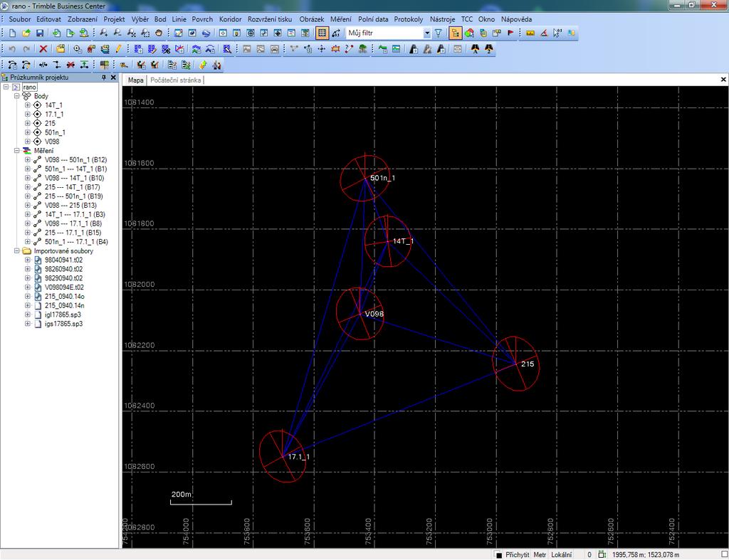Image resolution: width=729 pixels, height=560 pixels.
Task: Select 501n_1 point in project tree
Action: point(55,132)
